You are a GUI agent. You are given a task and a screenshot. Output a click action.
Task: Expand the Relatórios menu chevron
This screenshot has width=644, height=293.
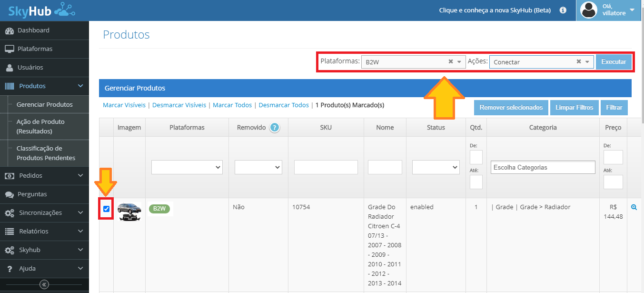(80, 232)
